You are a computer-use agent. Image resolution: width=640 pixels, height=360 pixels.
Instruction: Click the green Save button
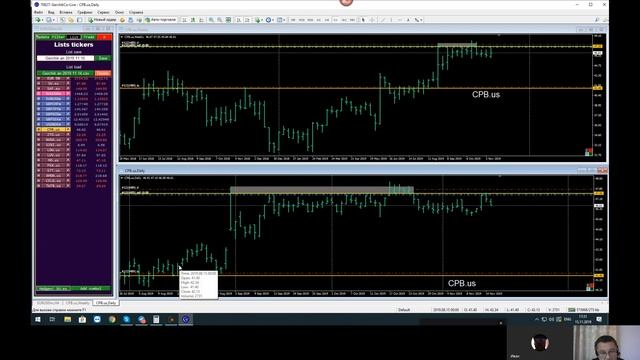[103, 58]
